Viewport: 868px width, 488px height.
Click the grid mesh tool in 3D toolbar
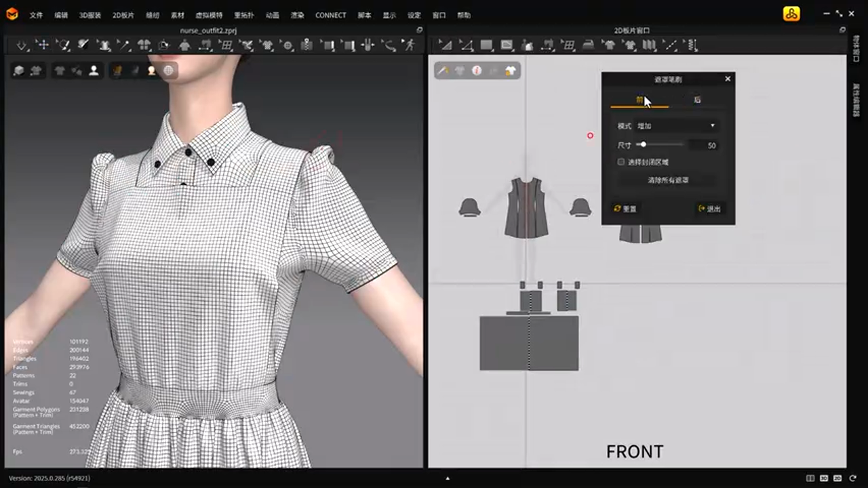[x=226, y=45]
